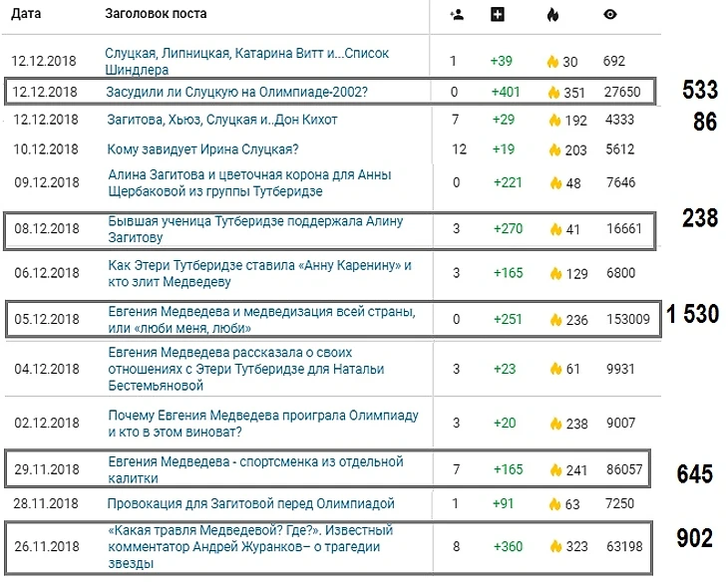The height and width of the screenshot is (582, 728).
Task: Open post «Загитова, Хьюз, Слуцкая и..Дон Кихот»
Action: tap(221, 120)
